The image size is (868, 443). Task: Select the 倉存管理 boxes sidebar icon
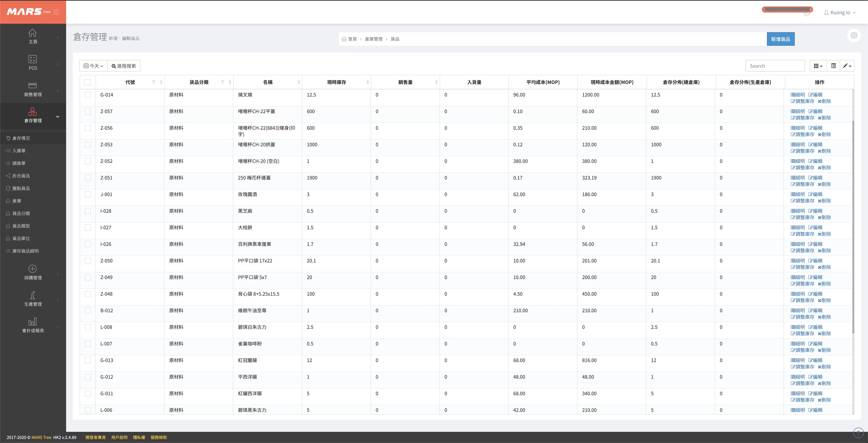coord(33,111)
